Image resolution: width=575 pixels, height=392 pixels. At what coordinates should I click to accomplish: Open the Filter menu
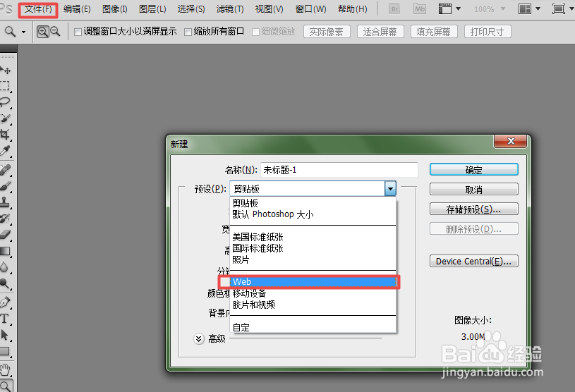[x=230, y=9]
